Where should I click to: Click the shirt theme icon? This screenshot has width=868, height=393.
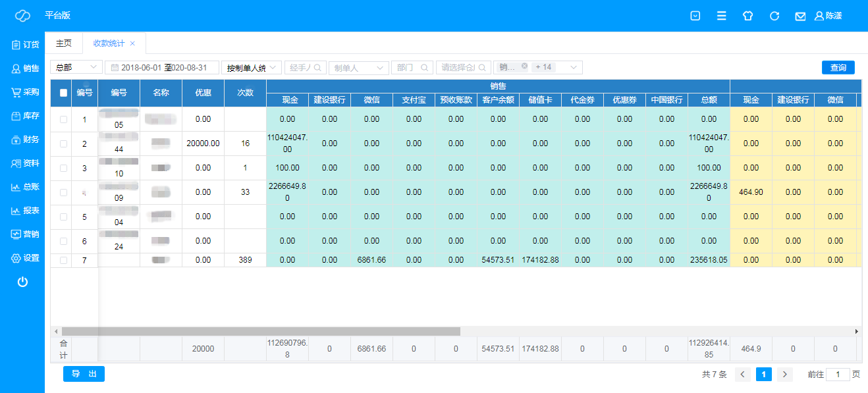[x=747, y=16]
